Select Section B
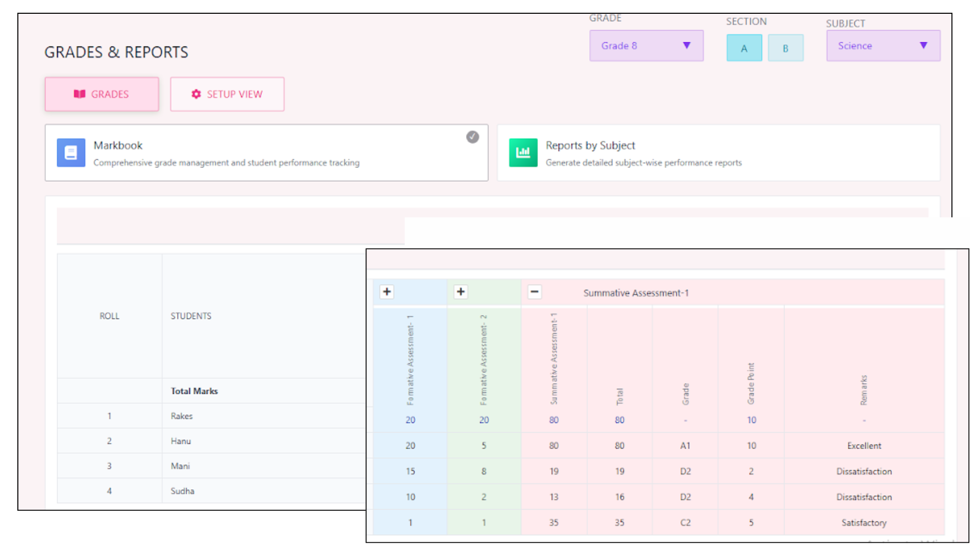The image size is (980, 551). pos(785,47)
